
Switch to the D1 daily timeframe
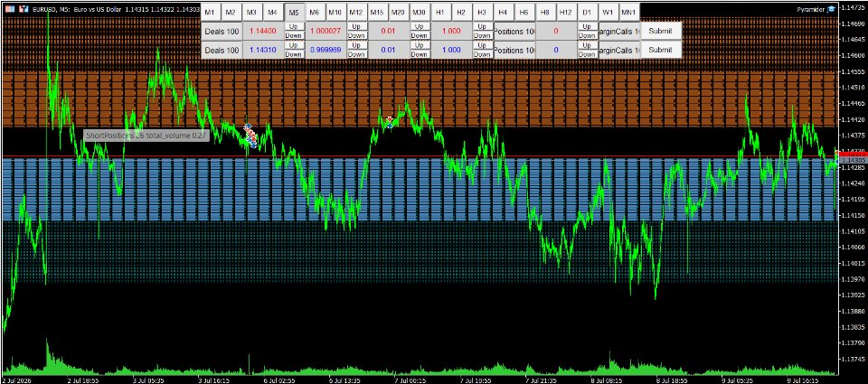(x=586, y=12)
